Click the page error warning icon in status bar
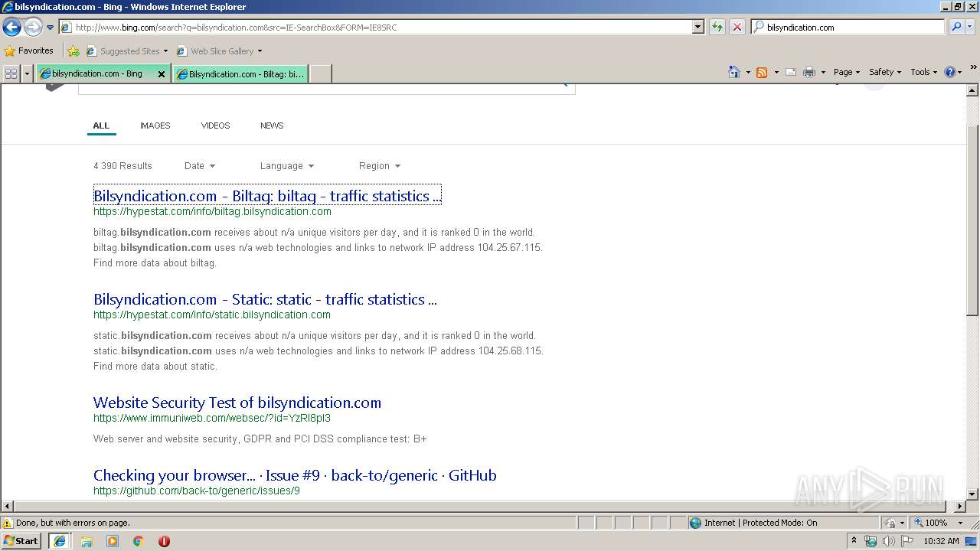 pyautogui.click(x=8, y=523)
